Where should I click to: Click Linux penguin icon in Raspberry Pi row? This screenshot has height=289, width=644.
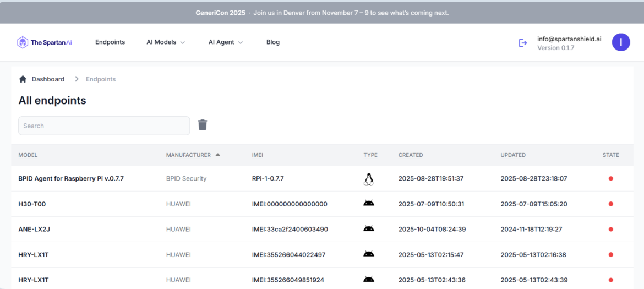(x=369, y=179)
